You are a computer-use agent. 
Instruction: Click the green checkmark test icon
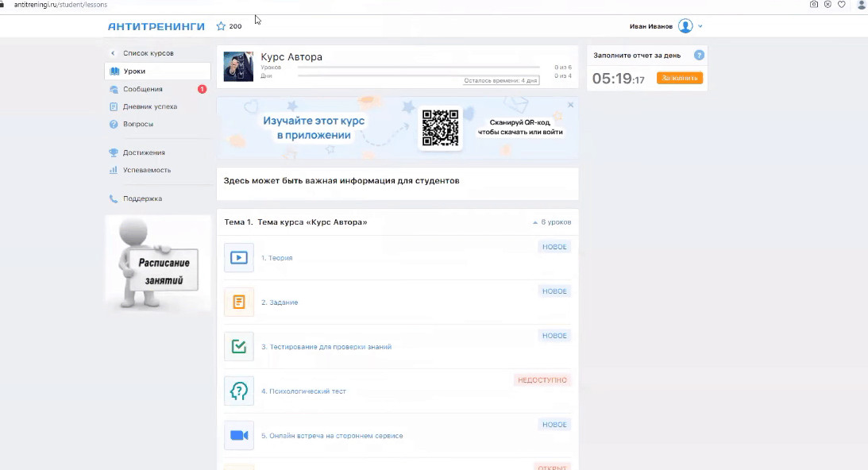[238, 347]
